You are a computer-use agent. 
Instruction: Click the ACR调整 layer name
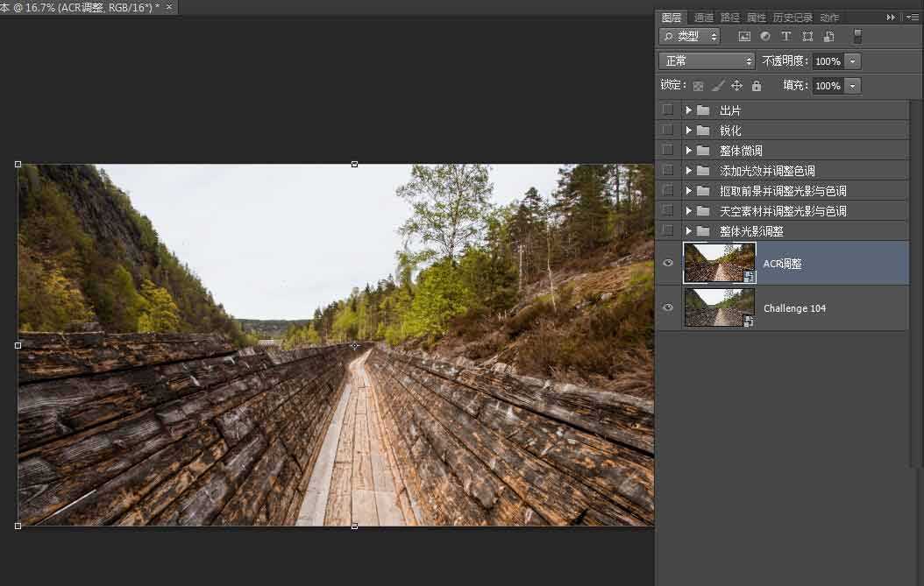pyautogui.click(x=783, y=264)
